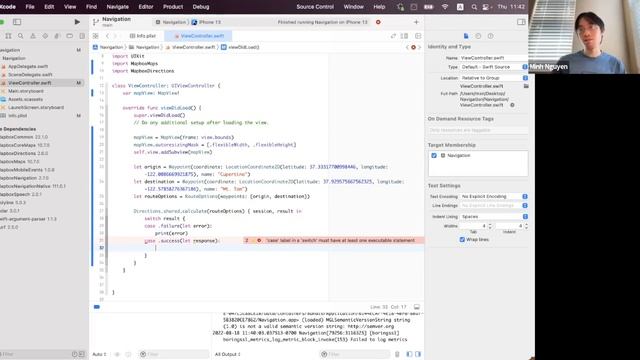Open the breakpoint navigator icon
640x360 pixels.
coord(69,36)
